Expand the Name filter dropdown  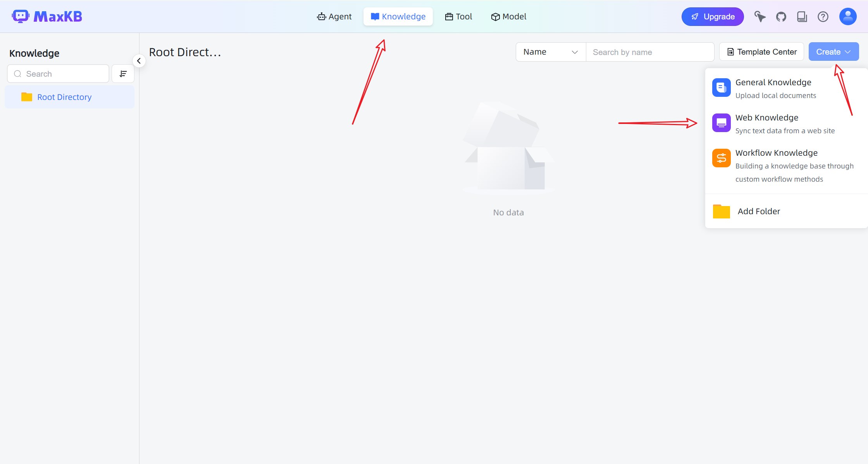(550, 52)
